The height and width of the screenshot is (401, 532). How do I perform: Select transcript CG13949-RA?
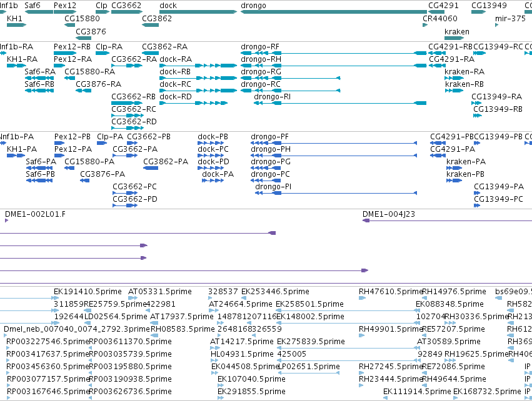[x=497, y=97]
